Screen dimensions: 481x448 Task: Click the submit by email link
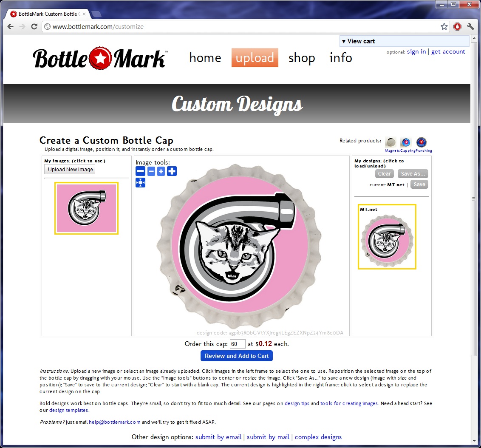[218, 437]
